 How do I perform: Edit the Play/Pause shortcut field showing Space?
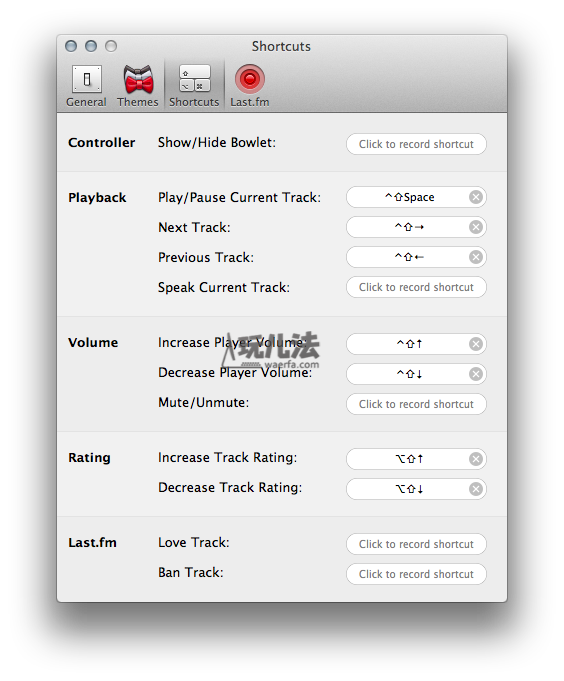pos(408,197)
